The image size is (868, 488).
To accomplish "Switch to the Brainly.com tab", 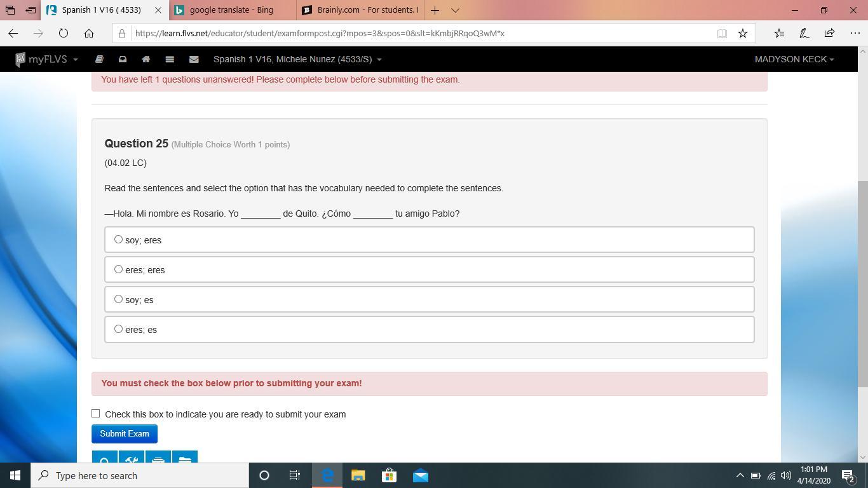I will (x=360, y=10).
